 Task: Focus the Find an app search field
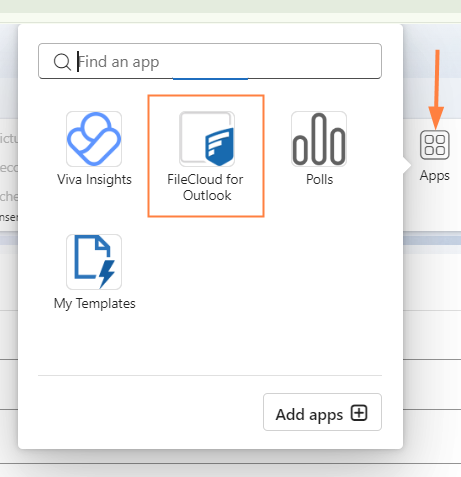click(210, 61)
